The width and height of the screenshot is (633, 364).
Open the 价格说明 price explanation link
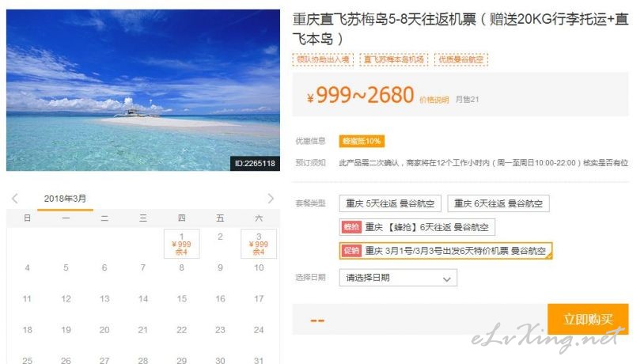point(434,100)
